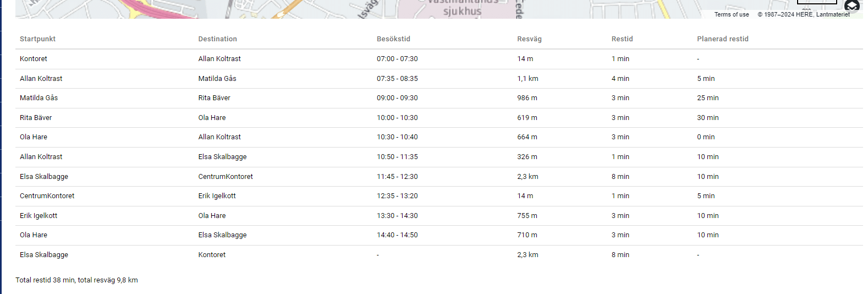868x294 pixels.
Task: Select the CentrumKontoret destination cell
Action: point(226,177)
